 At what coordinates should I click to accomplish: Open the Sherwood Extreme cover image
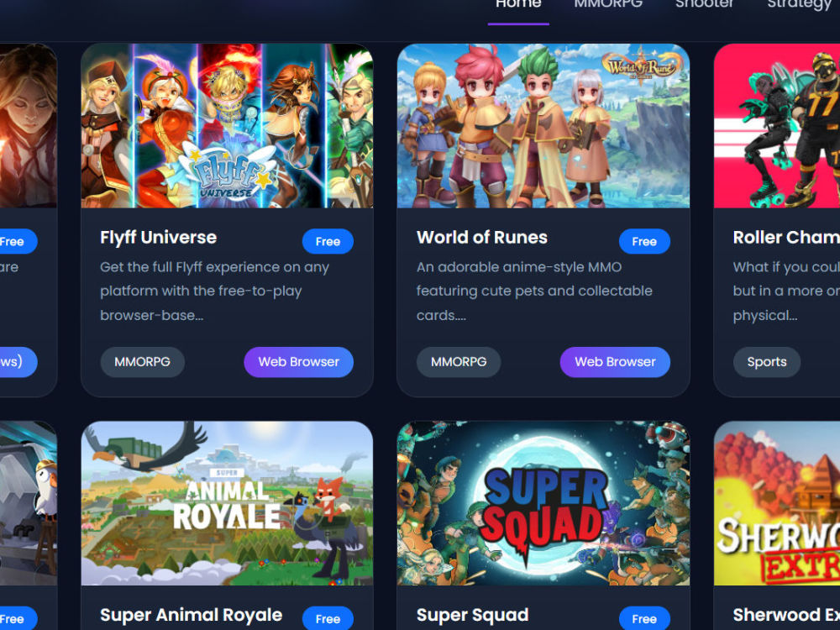point(777,503)
